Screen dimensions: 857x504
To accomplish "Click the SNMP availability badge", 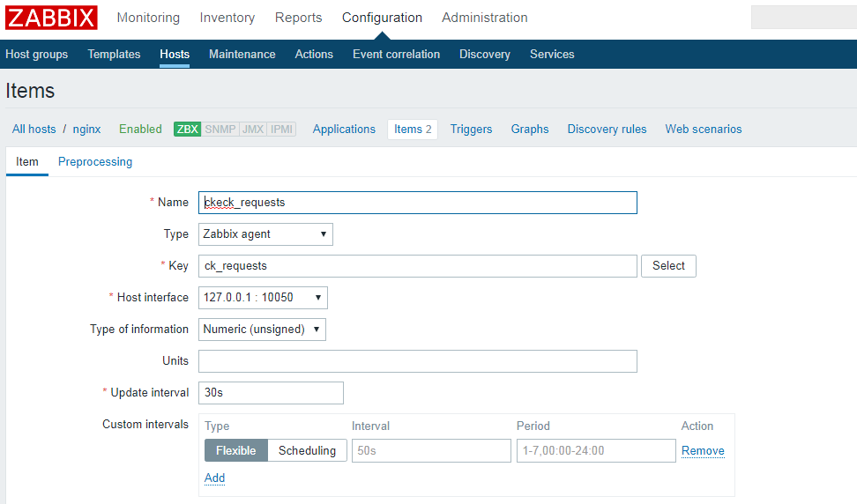I will [x=220, y=129].
